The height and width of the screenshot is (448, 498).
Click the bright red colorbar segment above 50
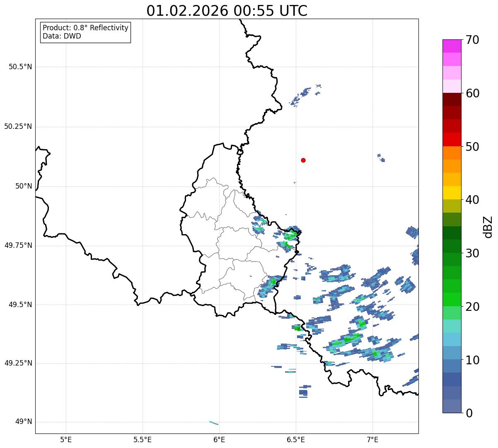pos(452,139)
